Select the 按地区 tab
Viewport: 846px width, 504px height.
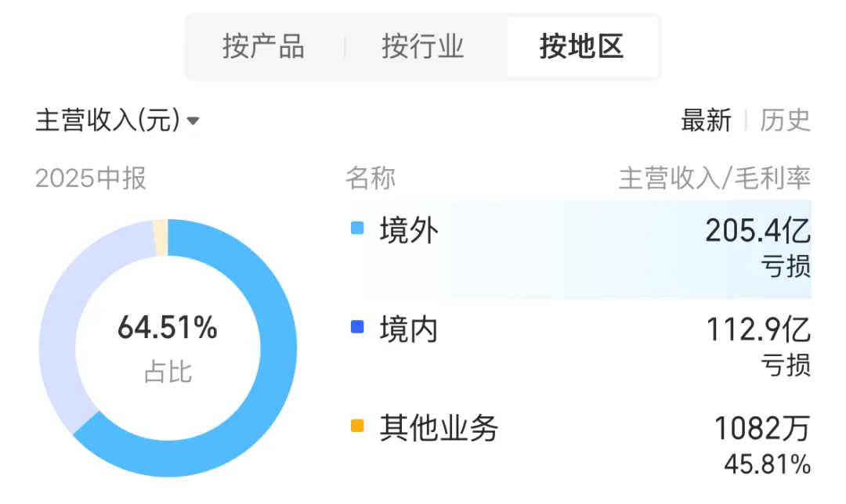(581, 46)
